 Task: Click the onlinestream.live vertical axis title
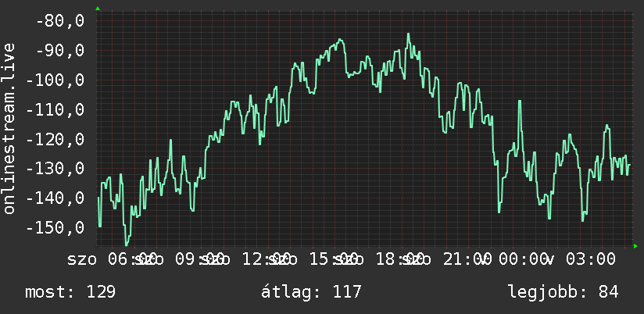click(9, 128)
